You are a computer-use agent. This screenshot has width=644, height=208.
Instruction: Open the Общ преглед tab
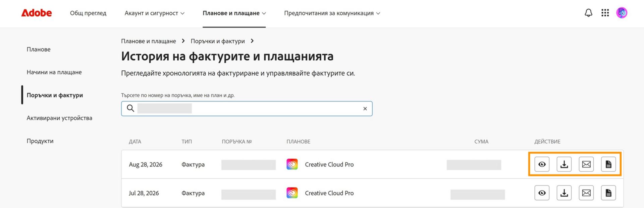pos(88,13)
